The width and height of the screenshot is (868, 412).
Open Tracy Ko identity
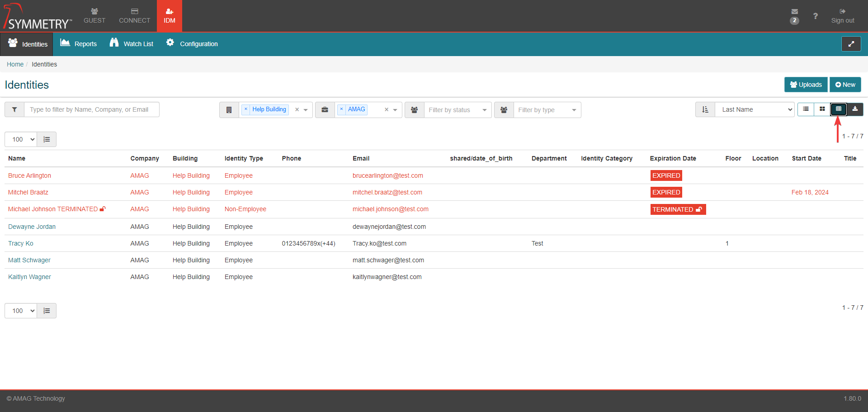tap(21, 243)
